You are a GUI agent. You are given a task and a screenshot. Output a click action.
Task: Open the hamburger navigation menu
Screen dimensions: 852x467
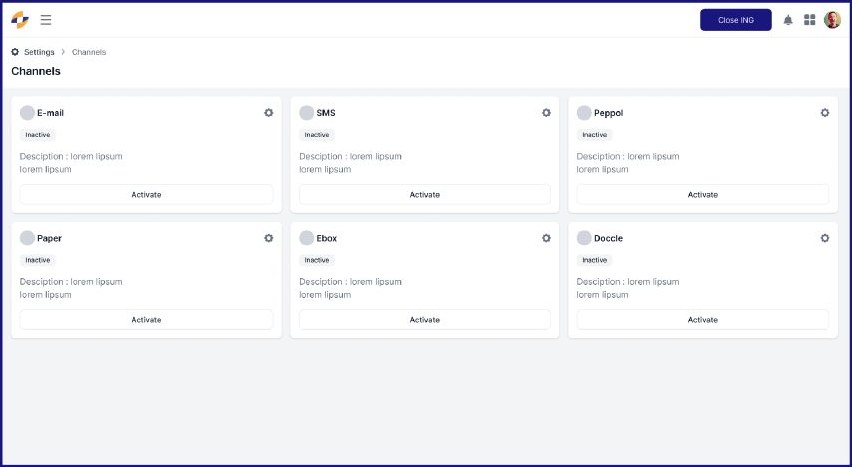click(x=46, y=20)
